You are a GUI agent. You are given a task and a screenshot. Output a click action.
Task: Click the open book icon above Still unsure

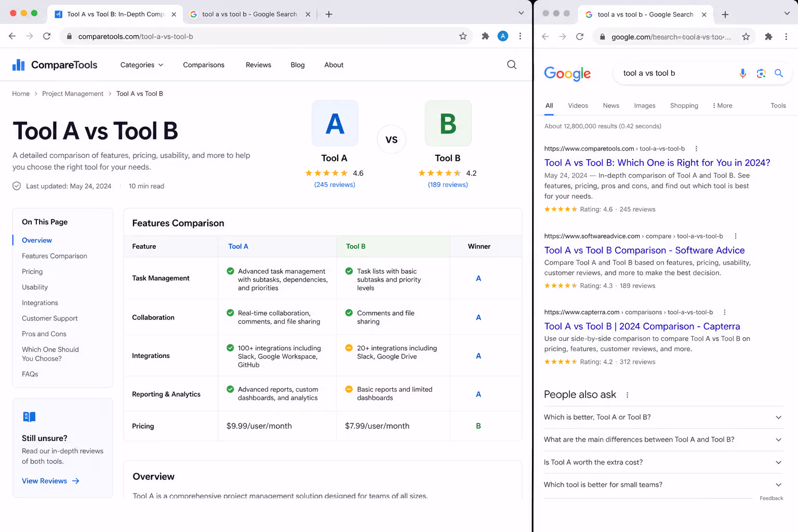click(x=29, y=417)
